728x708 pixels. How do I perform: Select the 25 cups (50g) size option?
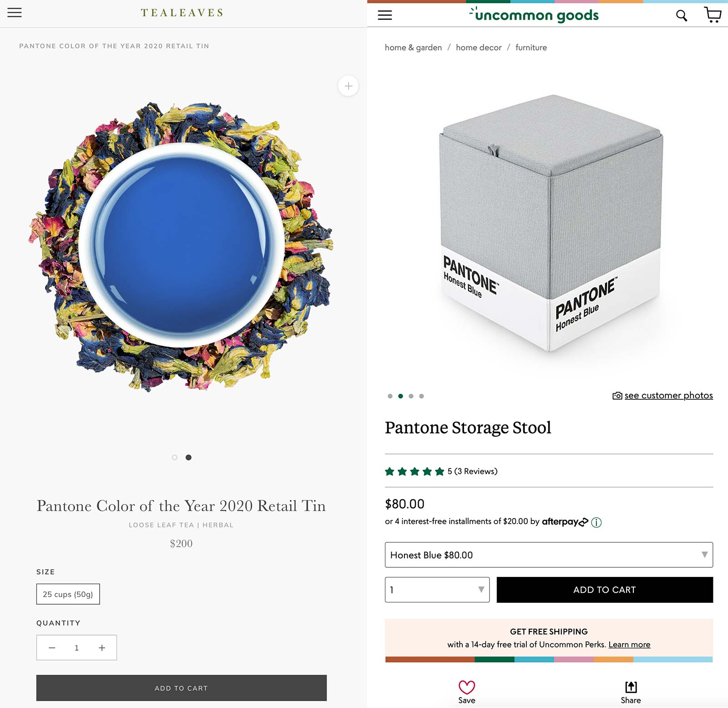[68, 594]
